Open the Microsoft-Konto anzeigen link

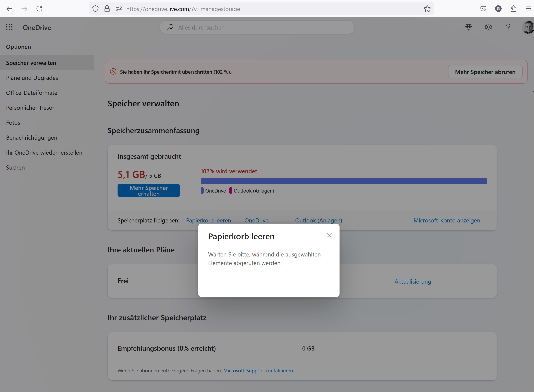(447, 220)
